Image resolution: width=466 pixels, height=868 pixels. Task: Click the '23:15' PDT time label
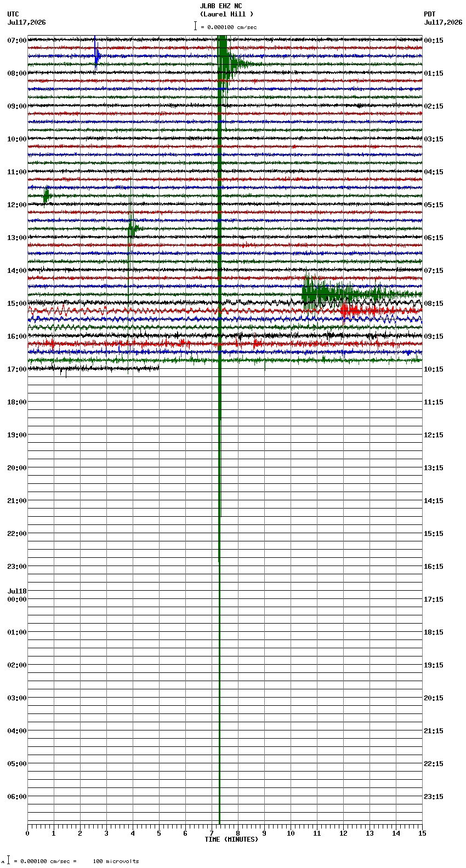coord(434,797)
